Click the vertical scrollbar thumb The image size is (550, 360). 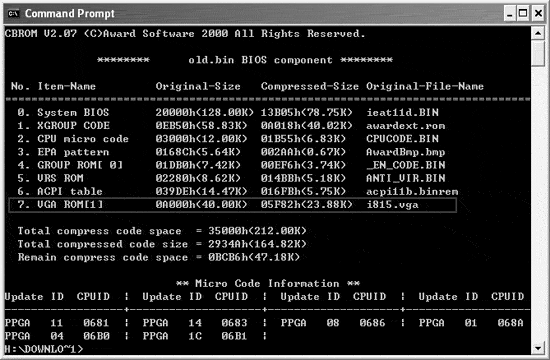point(538,53)
